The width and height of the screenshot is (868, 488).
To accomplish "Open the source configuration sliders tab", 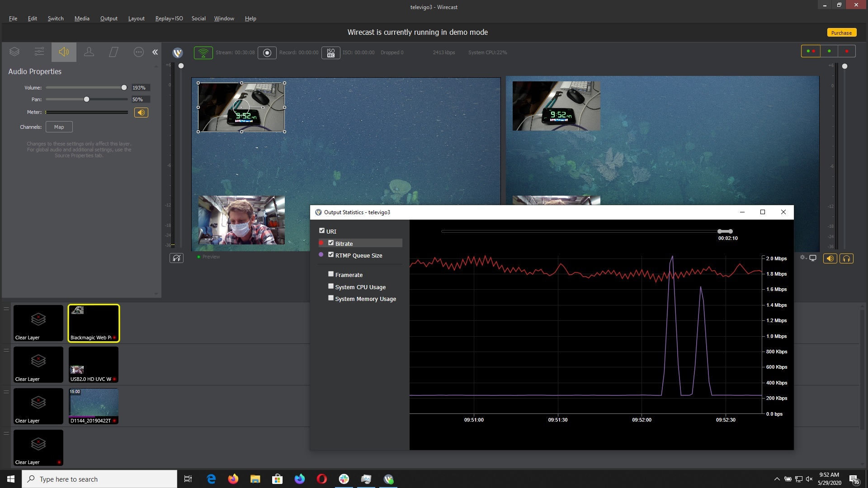I will click(39, 52).
